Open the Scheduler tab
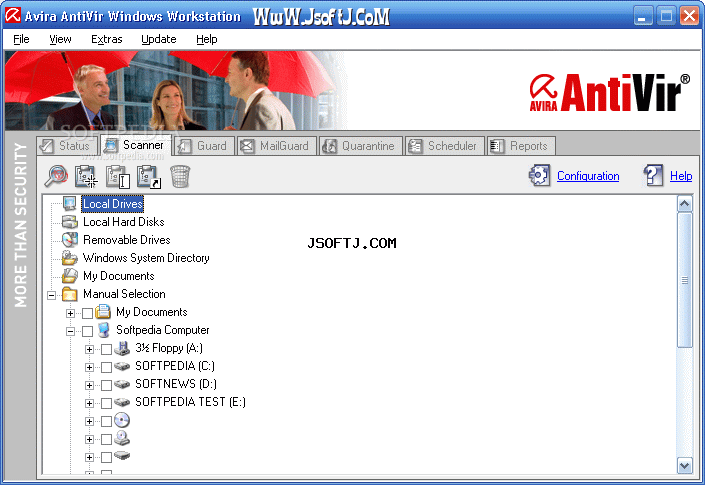This screenshot has width=705, height=485. (445, 146)
